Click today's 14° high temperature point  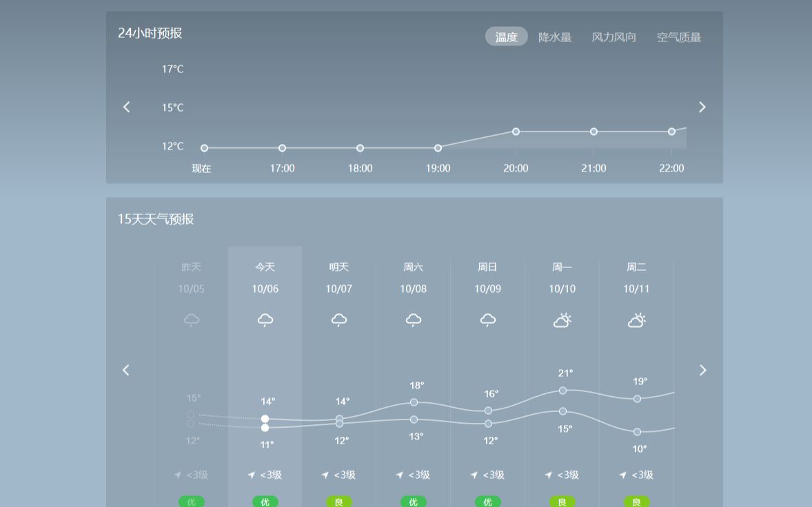(265, 418)
